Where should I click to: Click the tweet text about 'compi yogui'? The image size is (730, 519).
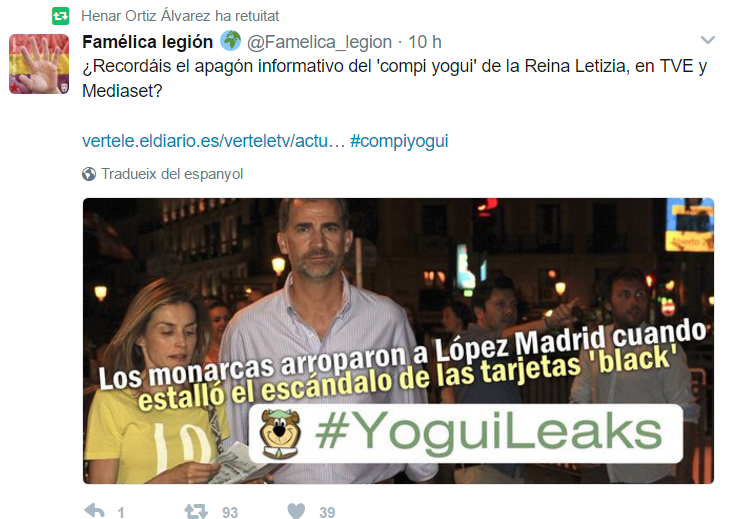[x=395, y=79]
